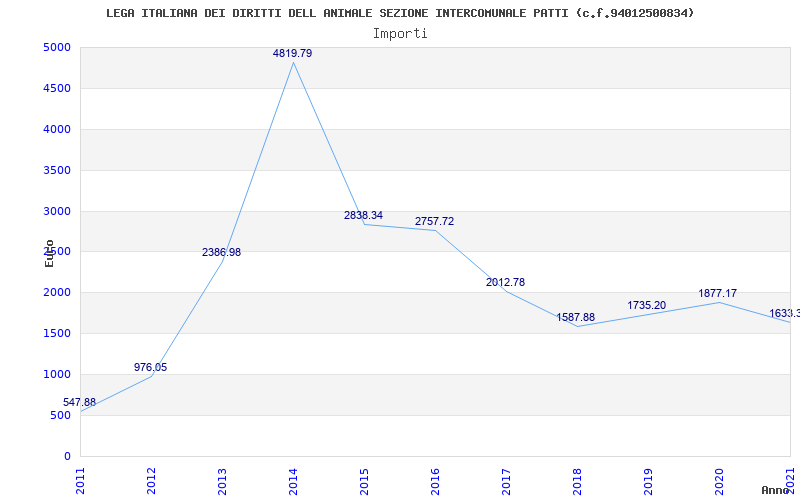Select the 2838.34 data label
The image size is (800, 500).
[x=363, y=215]
